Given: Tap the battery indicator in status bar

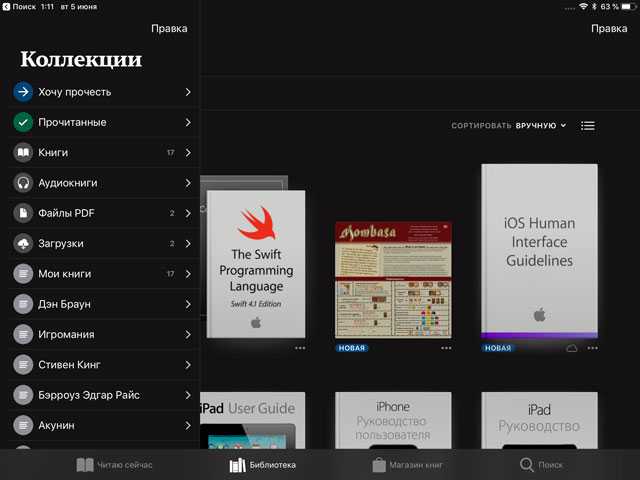Looking at the screenshot, I should [x=629, y=7].
